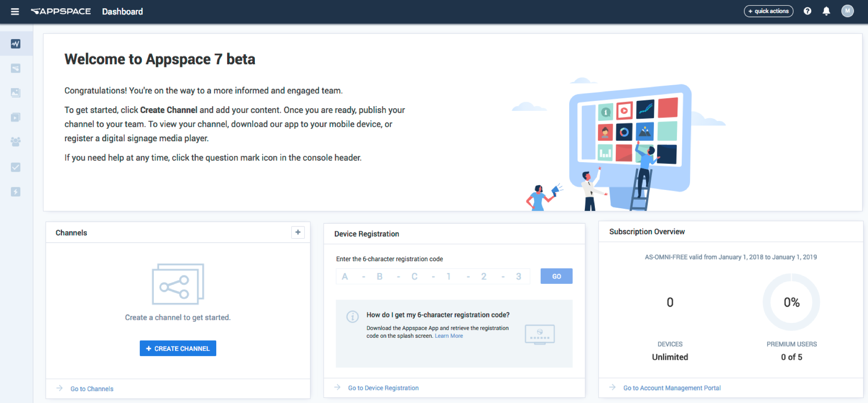The image size is (868, 403).
Task: Click the Unlimited devices value
Action: (x=670, y=357)
